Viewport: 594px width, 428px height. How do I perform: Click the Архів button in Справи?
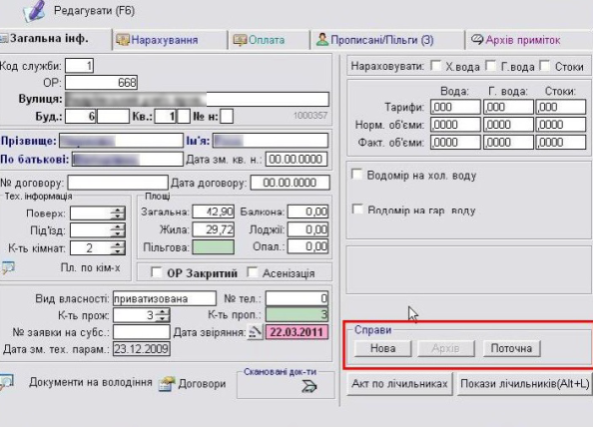[446, 348]
